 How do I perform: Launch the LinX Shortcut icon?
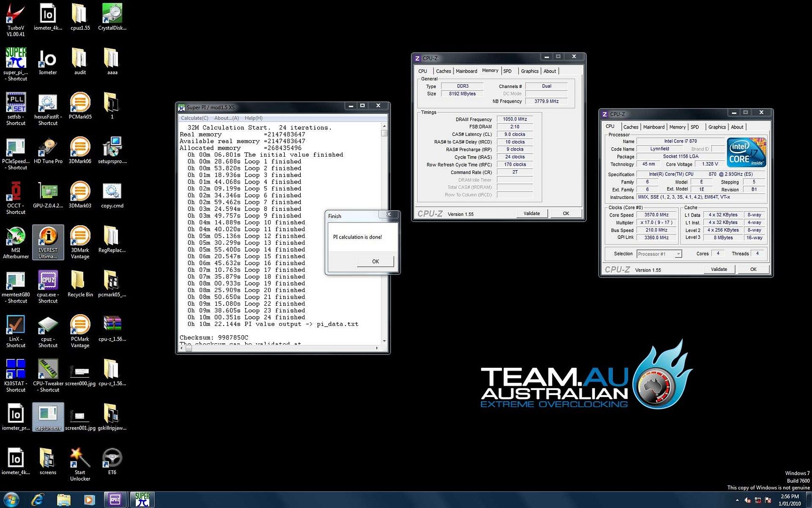point(16,331)
